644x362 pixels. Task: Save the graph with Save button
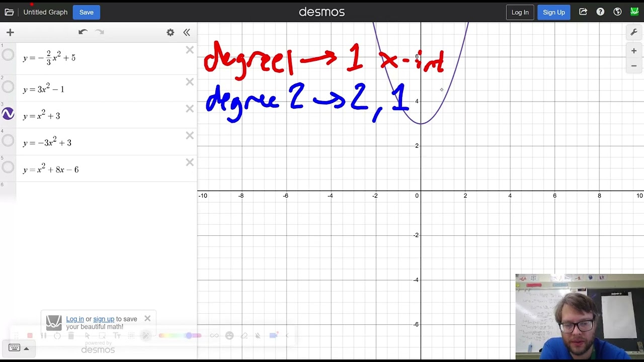click(87, 12)
